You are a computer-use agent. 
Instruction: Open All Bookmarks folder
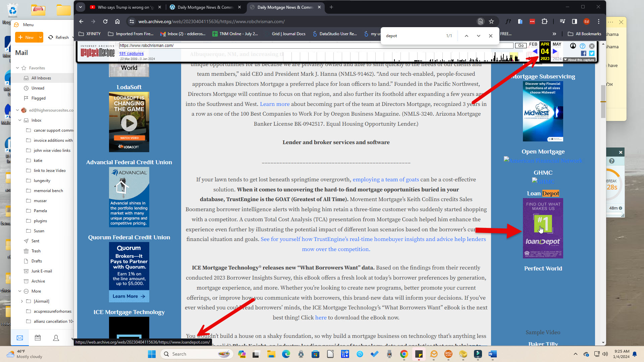(x=584, y=34)
